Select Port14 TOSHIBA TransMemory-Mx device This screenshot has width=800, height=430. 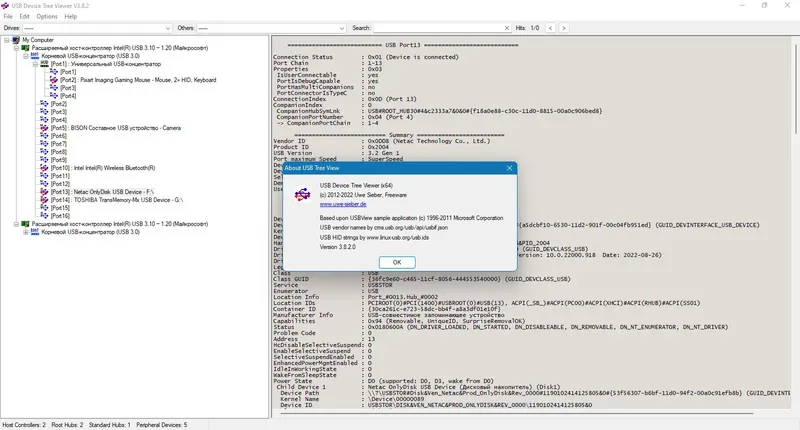[x=117, y=200]
